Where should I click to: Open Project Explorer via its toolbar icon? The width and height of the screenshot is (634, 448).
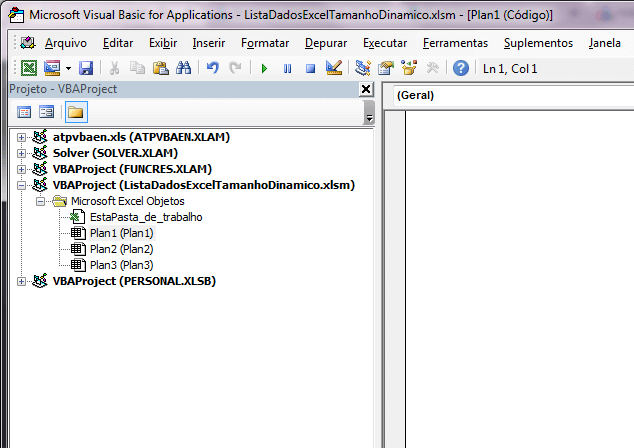(x=363, y=68)
